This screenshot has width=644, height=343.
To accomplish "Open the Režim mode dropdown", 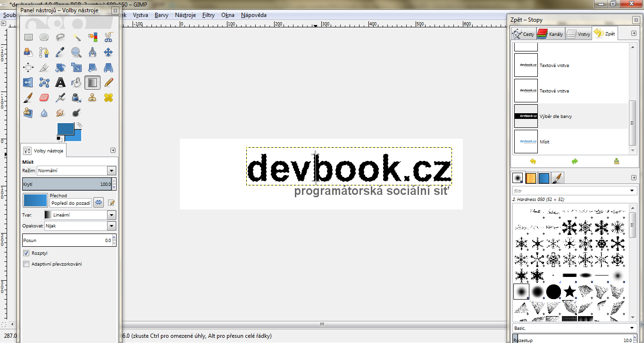I will (x=111, y=171).
